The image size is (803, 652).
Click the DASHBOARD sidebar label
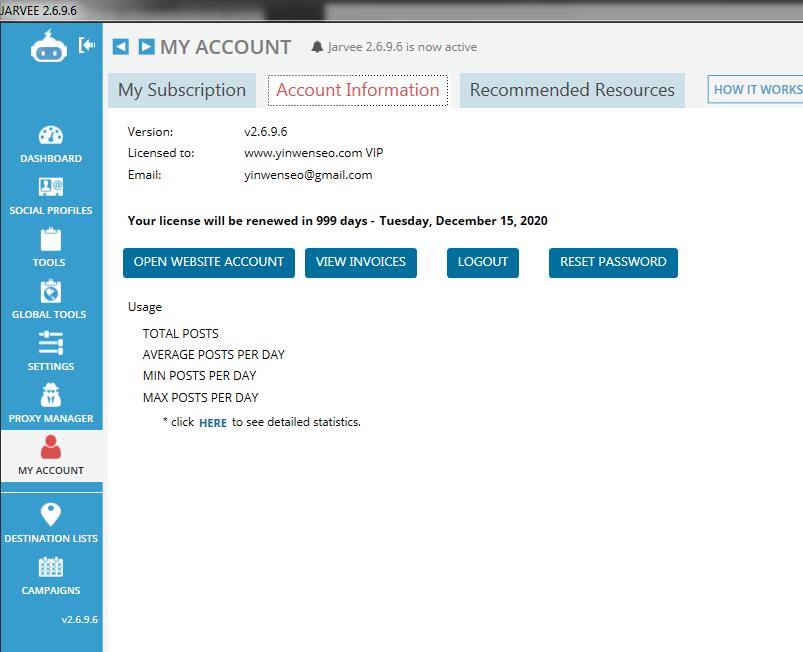coord(51,159)
